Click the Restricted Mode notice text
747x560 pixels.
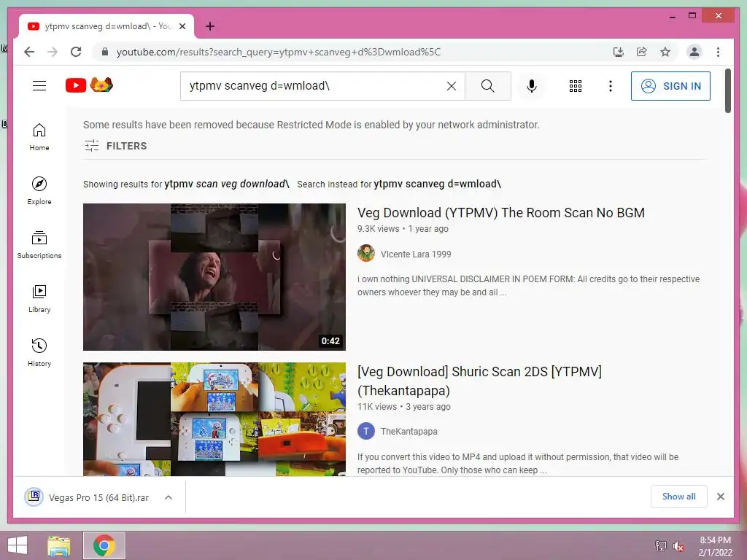[x=311, y=125]
